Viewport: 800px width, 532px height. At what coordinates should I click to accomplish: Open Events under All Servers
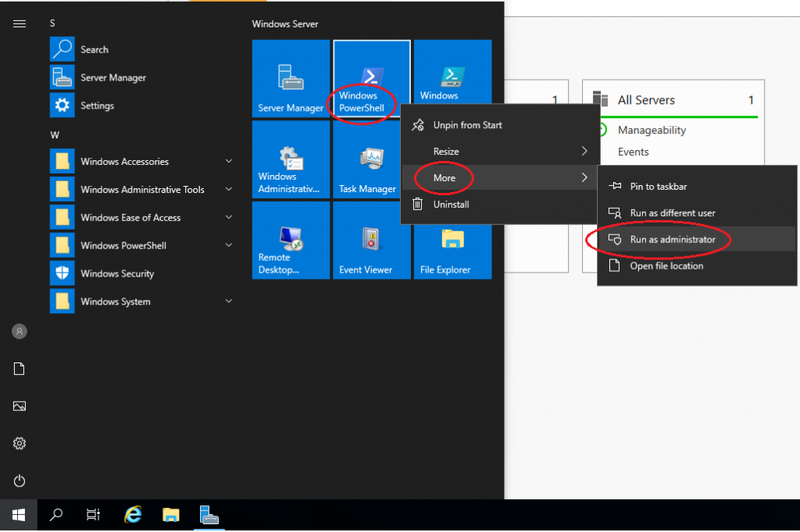[633, 152]
